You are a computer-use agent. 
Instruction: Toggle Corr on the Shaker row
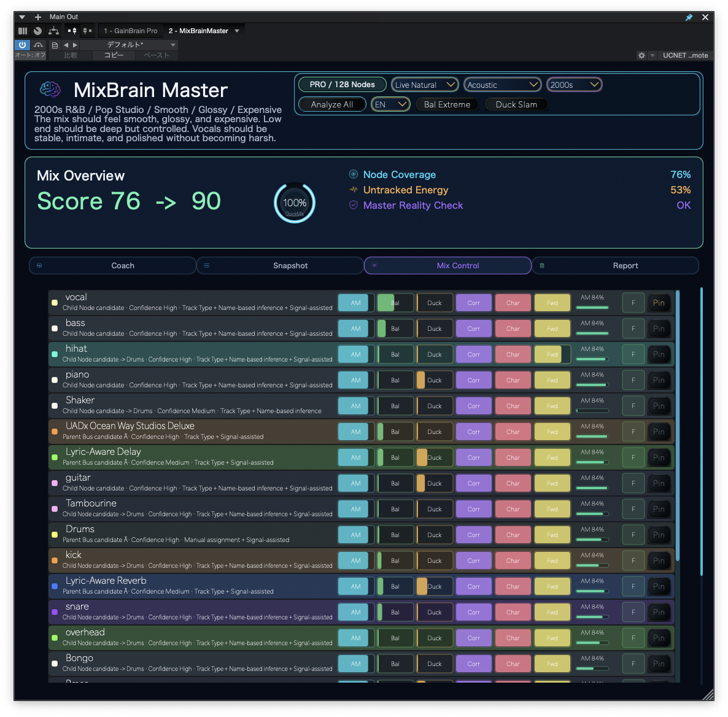click(474, 406)
